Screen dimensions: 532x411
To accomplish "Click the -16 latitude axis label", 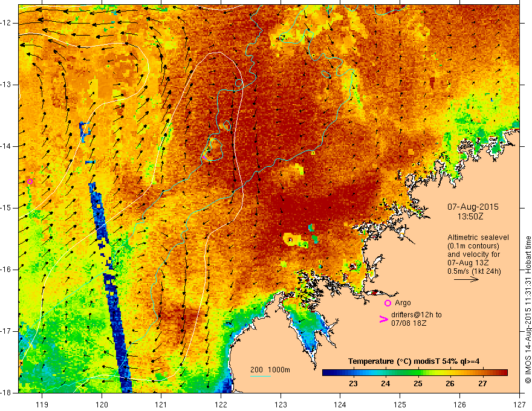I will (6, 270).
